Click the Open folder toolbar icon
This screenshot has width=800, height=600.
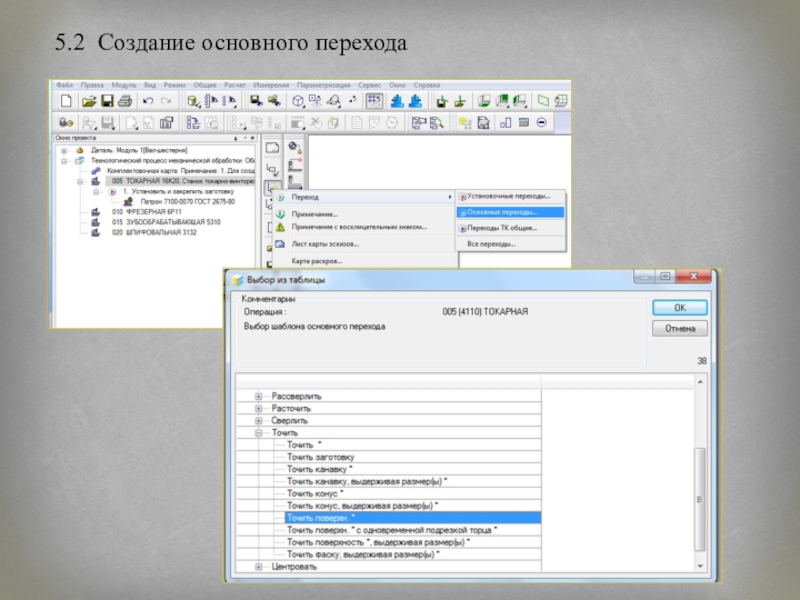(x=88, y=102)
